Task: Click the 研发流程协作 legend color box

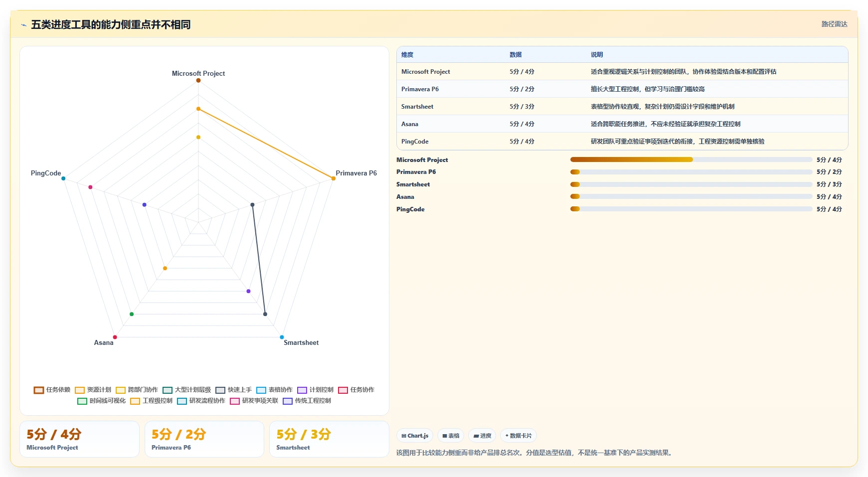Action: (182, 401)
